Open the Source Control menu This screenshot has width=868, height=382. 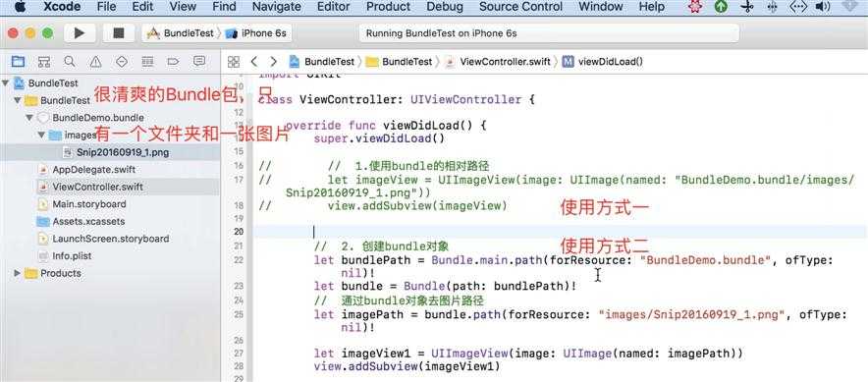521,7
